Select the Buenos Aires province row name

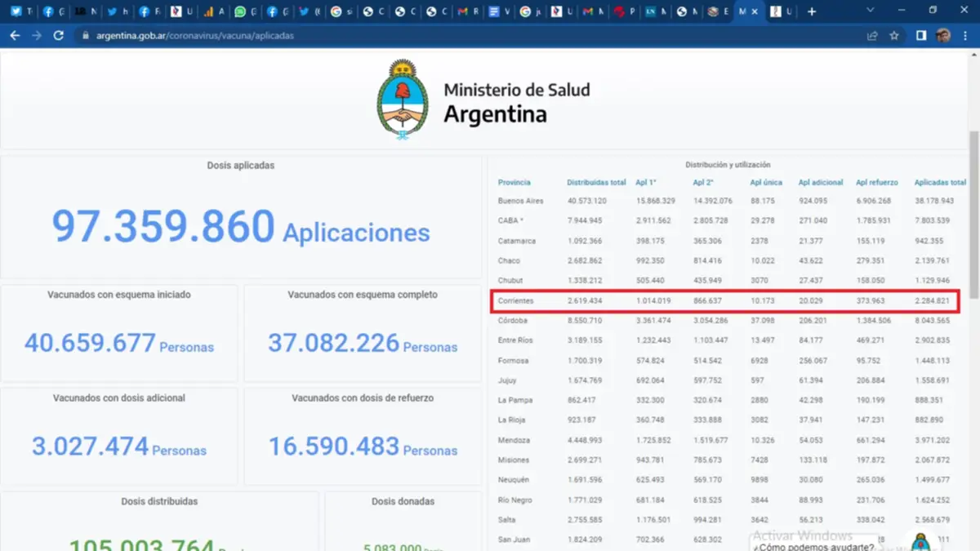tap(520, 201)
